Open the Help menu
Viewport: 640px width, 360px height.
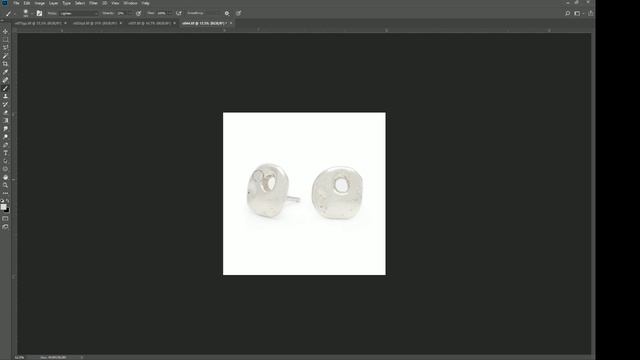(146, 3)
